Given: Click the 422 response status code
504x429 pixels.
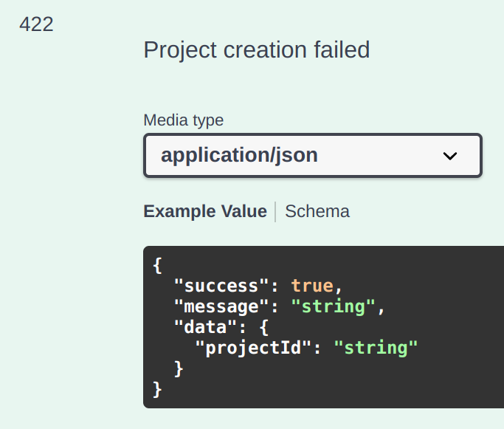Looking at the screenshot, I should pos(36,24).
